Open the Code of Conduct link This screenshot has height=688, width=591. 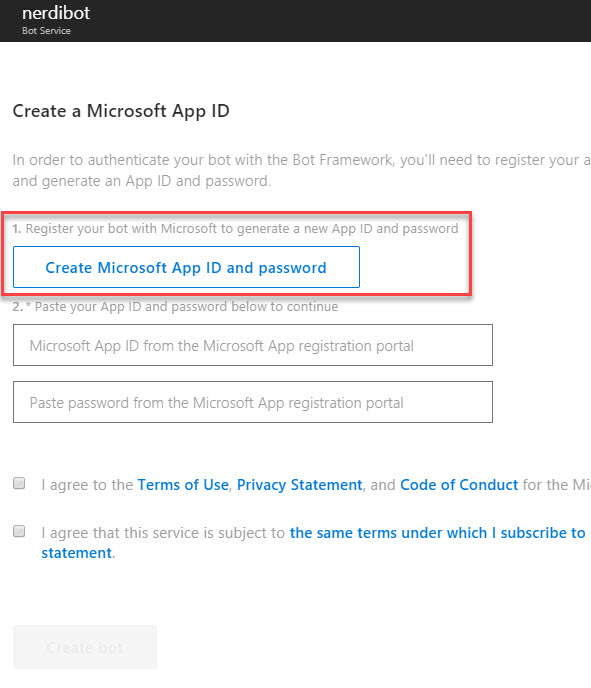459,485
